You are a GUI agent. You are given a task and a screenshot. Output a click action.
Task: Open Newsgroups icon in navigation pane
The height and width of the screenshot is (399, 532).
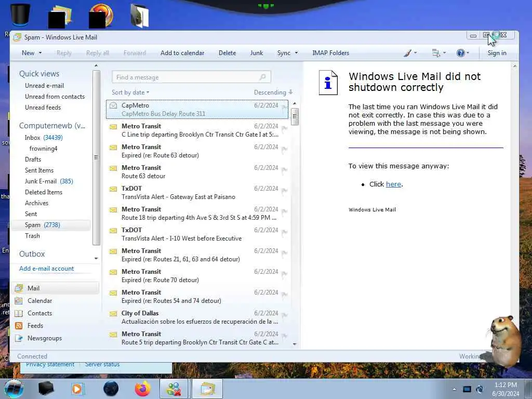point(19,338)
